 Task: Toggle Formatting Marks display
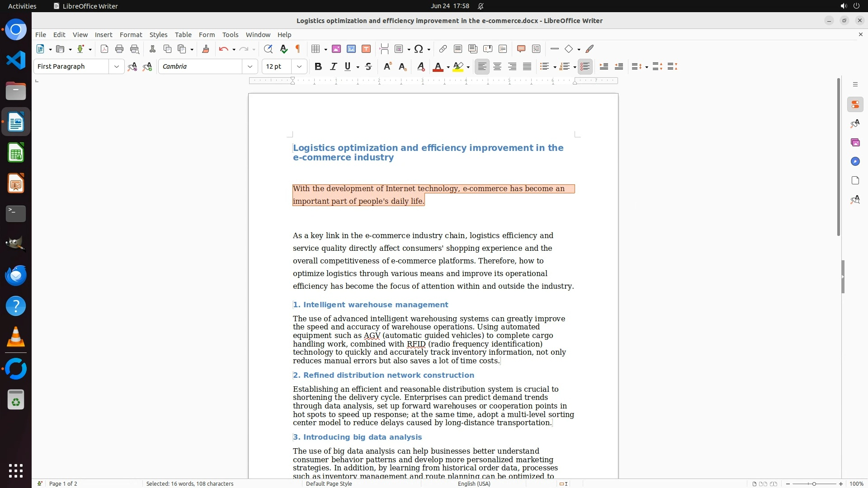click(298, 49)
